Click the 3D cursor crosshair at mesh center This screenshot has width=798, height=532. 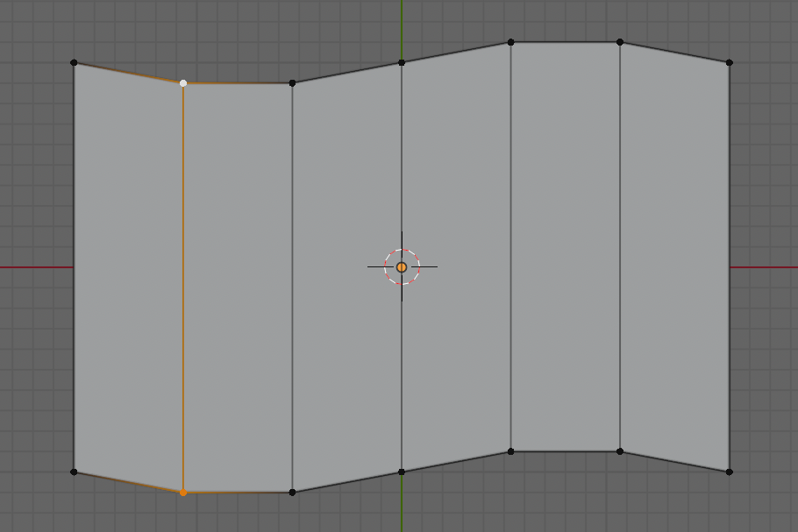[x=402, y=266]
